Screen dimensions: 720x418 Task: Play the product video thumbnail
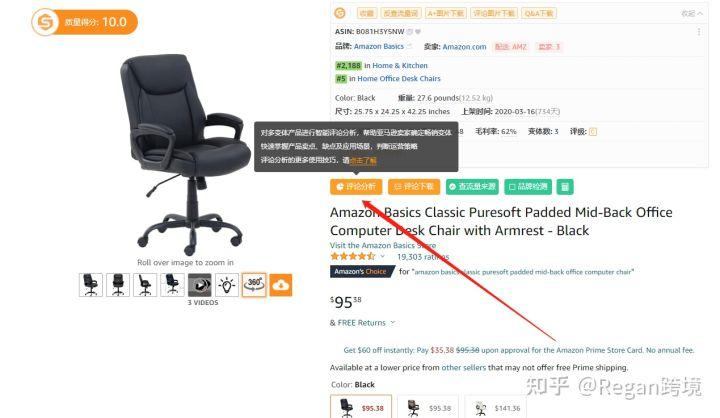tap(200, 285)
